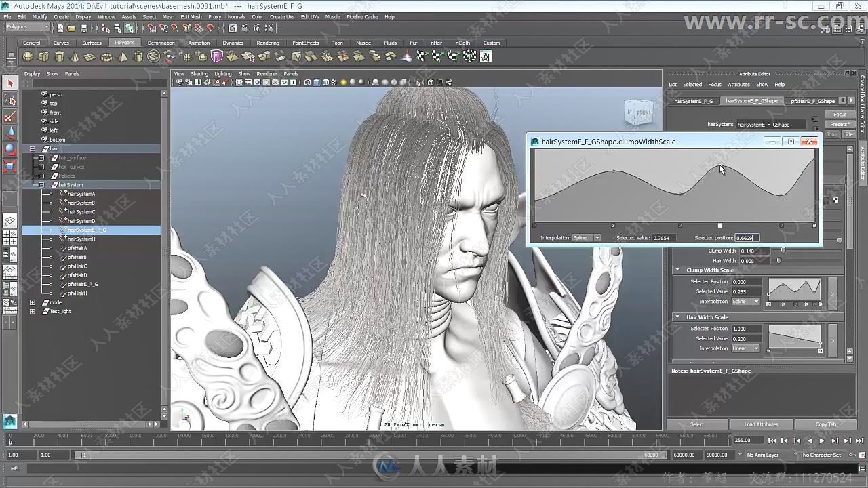Select hairSystemA in outliner
This screenshot has height=488, width=868.
[x=81, y=194]
